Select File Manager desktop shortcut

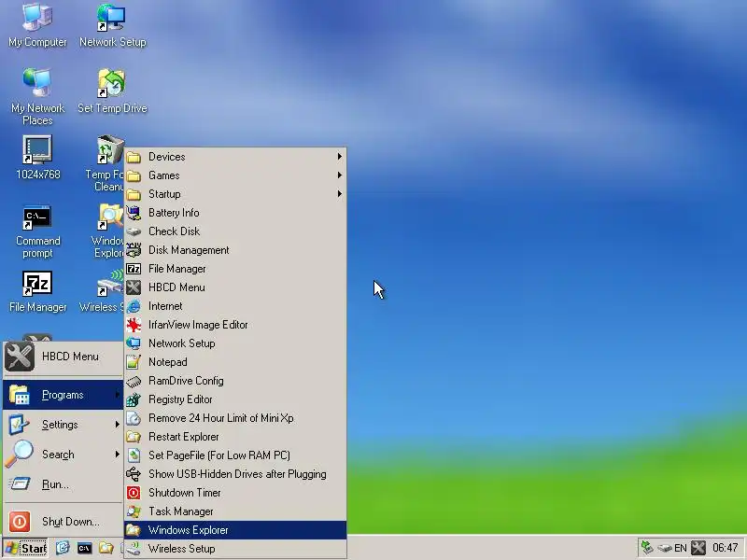pos(37,292)
